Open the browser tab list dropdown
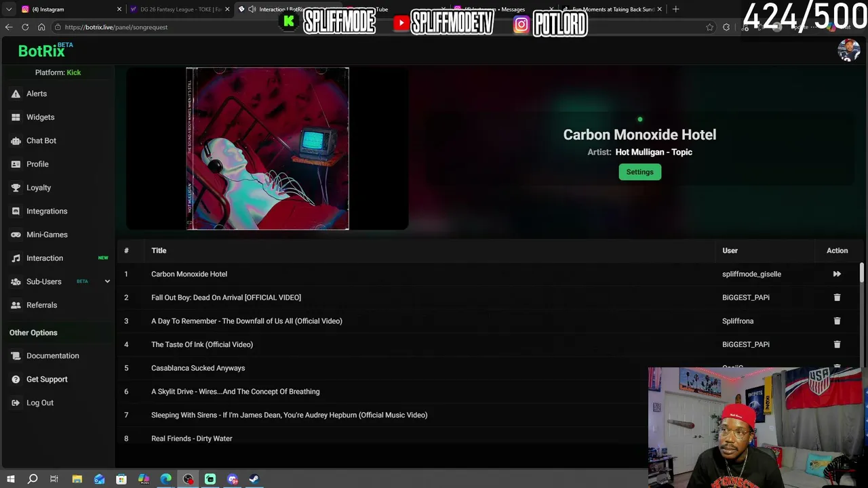 (9, 9)
